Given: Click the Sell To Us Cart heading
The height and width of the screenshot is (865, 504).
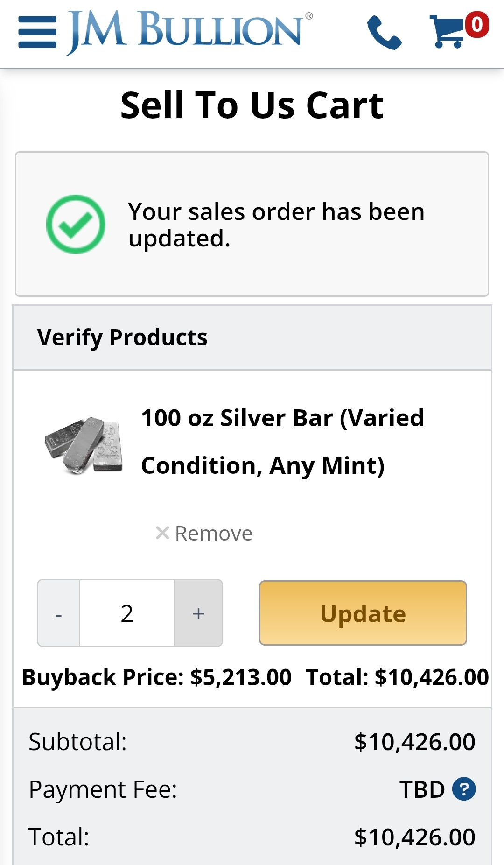Looking at the screenshot, I should tap(252, 105).
